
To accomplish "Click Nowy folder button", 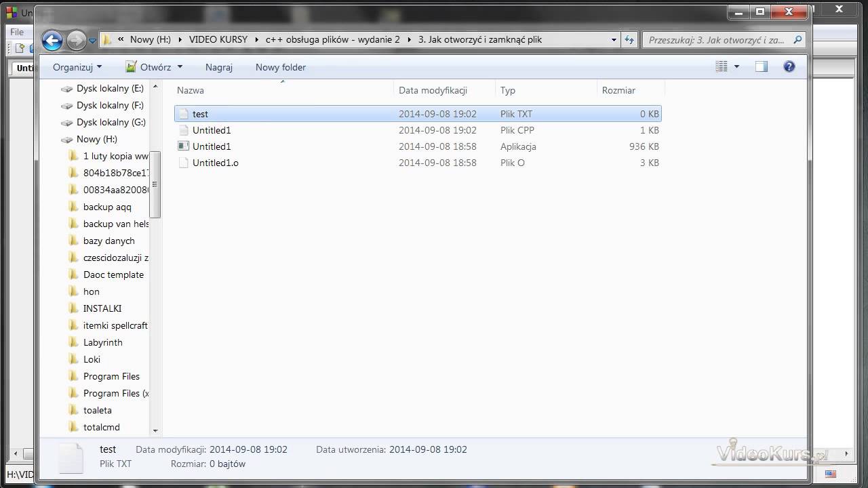I will [281, 67].
